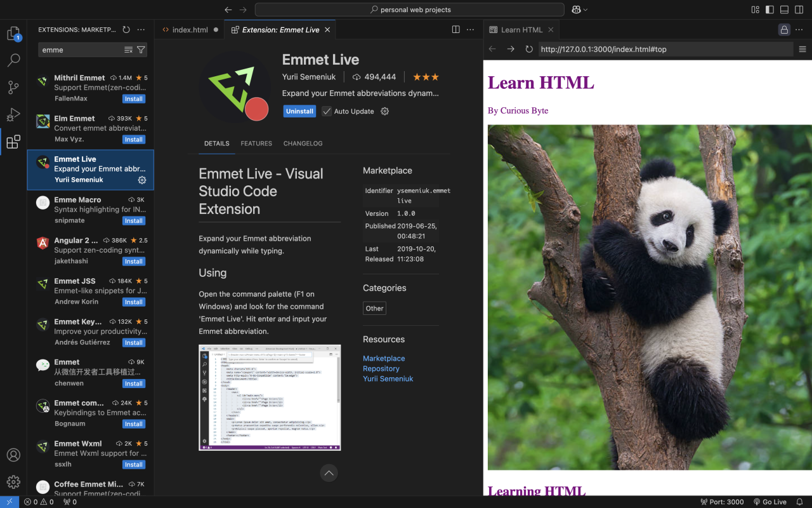The height and width of the screenshot is (508, 812).
Task: Switch to the Features tab
Action: point(256,144)
